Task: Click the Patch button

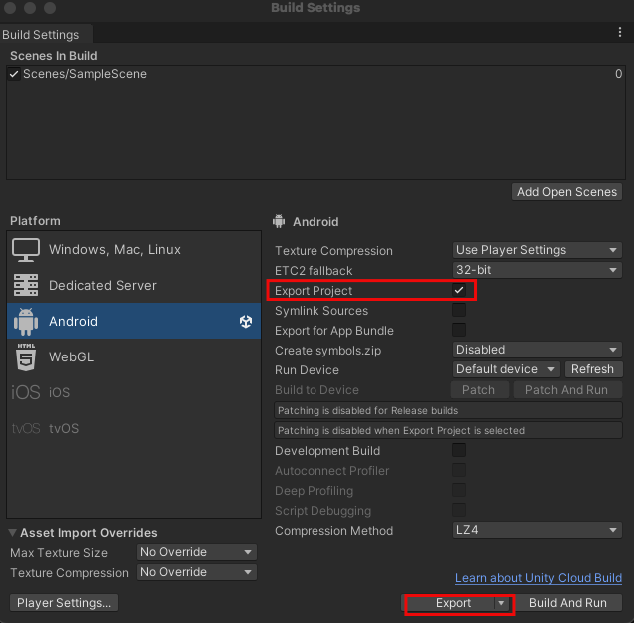Action: point(479,390)
